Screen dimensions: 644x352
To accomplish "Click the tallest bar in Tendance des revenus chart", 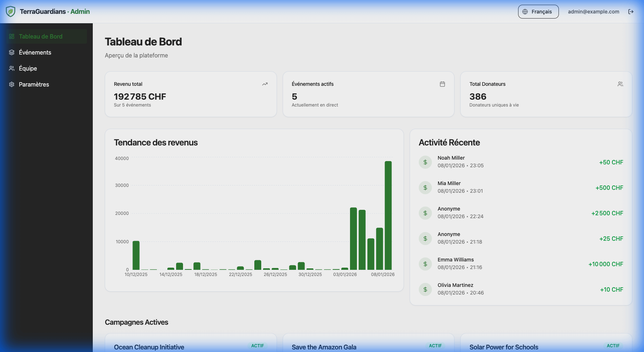I will tap(388, 215).
